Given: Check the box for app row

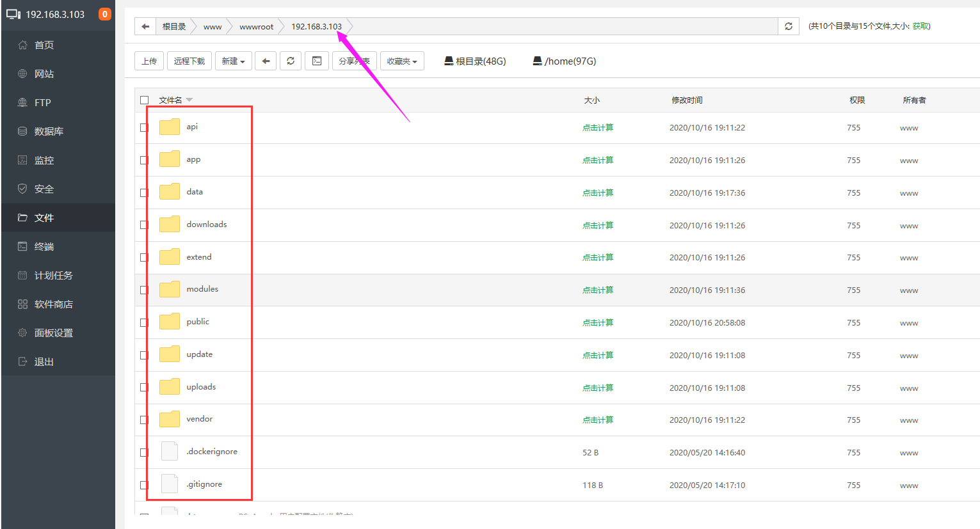Looking at the screenshot, I should coord(145,160).
